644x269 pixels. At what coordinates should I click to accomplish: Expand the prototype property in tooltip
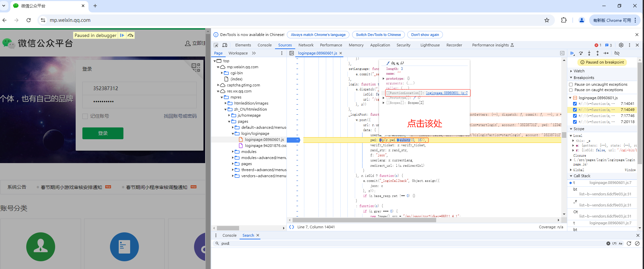pyautogui.click(x=383, y=78)
